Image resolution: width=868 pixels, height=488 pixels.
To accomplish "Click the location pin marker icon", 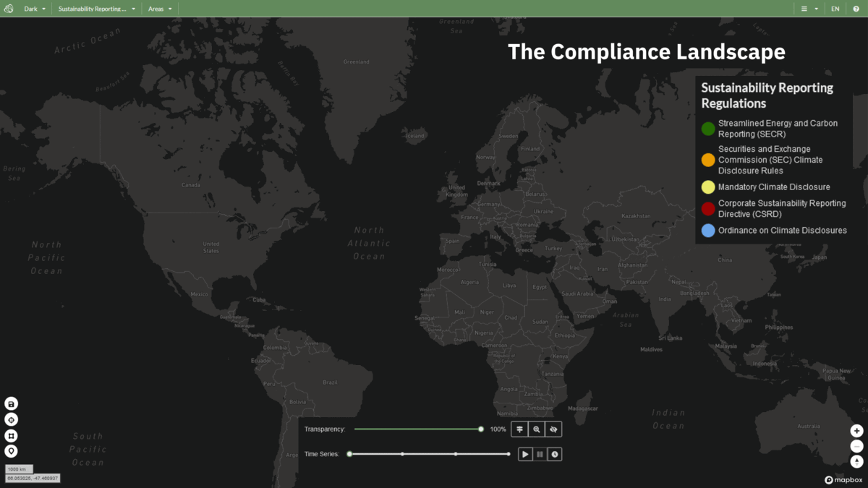I will (x=11, y=451).
